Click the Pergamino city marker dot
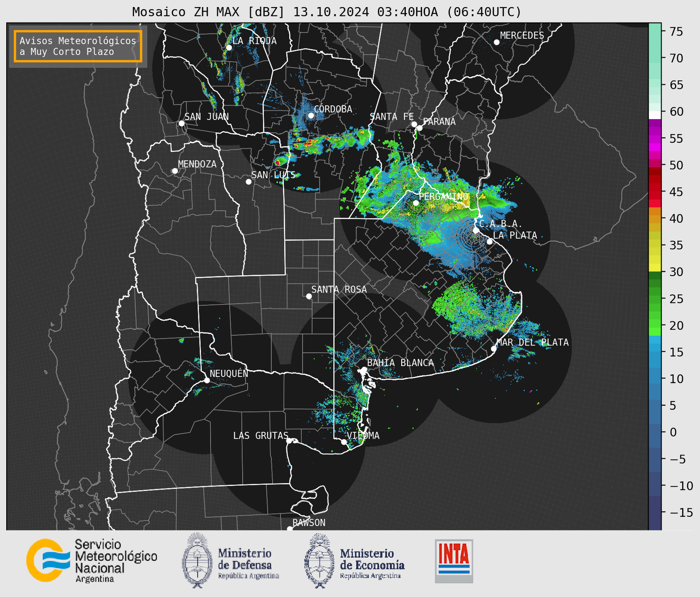This screenshot has width=700, height=597. click(x=416, y=203)
